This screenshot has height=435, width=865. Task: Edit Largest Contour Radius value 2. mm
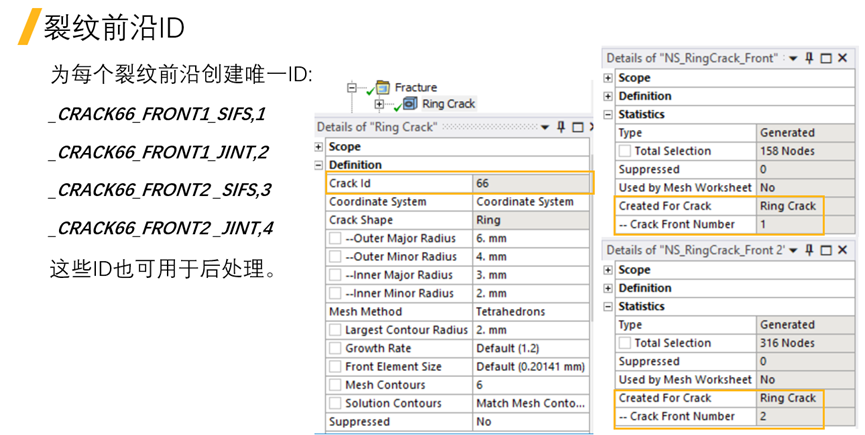[x=532, y=330]
